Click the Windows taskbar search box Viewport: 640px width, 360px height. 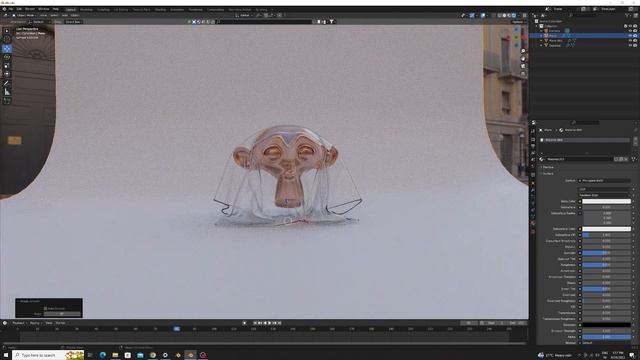48,355
